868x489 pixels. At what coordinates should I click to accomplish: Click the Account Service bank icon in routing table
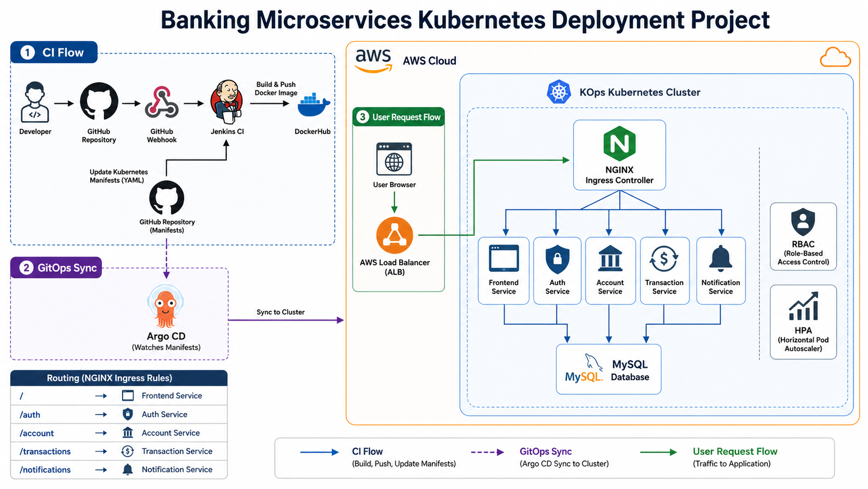(128, 432)
